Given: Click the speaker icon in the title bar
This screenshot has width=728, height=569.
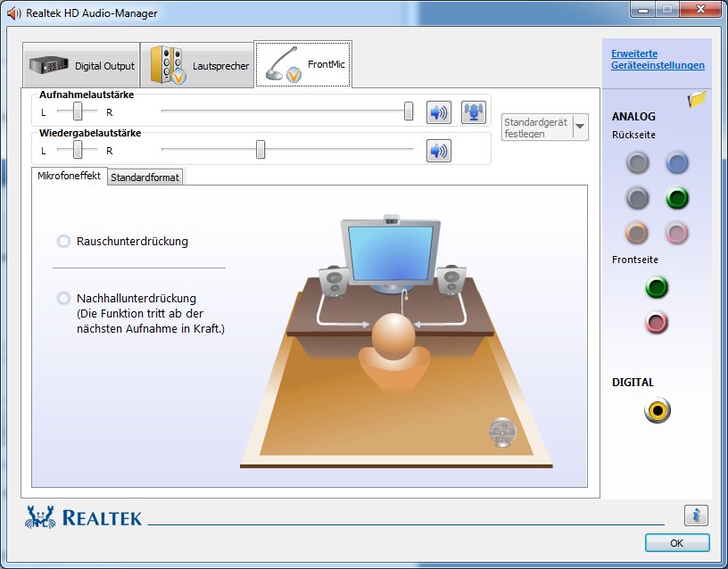Looking at the screenshot, I should pos(14,13).
